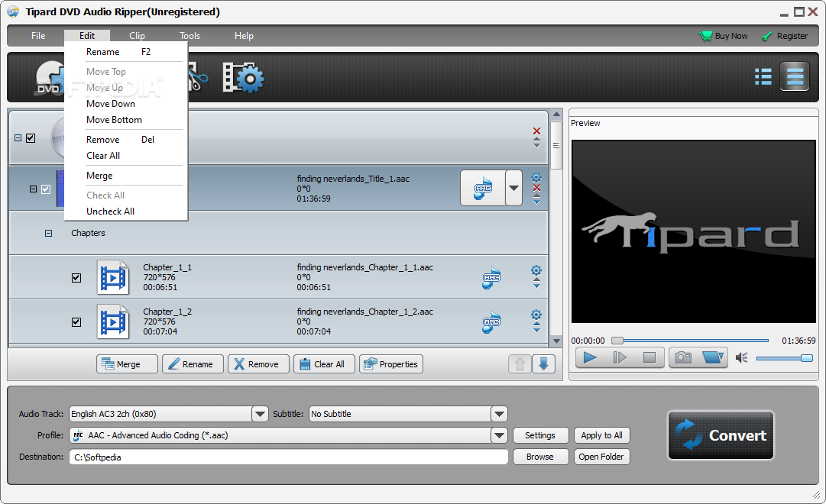Viewport: 826px width, 504px height.
Task: Open the Tools menu
Action: pyautogui.click(x=189, y=36)
